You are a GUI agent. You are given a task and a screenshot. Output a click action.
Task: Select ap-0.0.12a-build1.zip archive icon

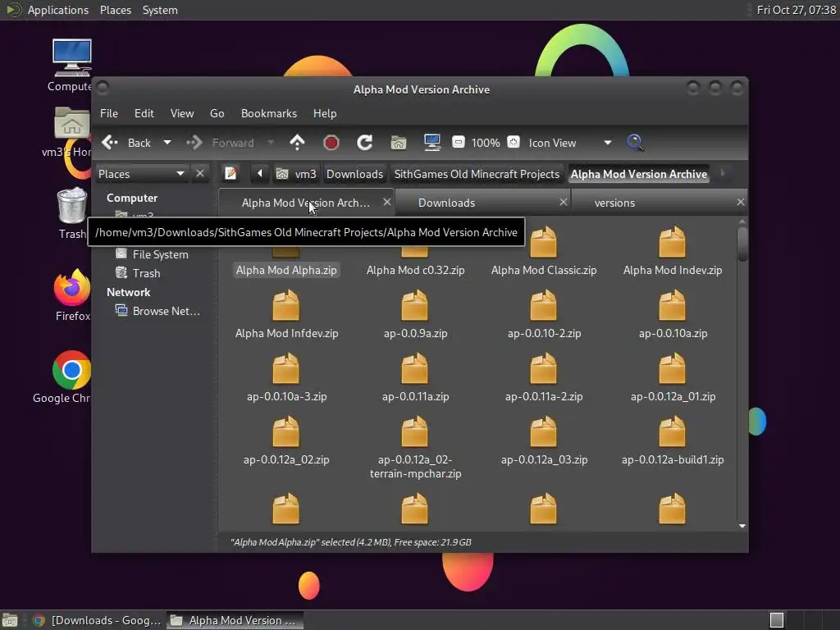coord(673,431)
